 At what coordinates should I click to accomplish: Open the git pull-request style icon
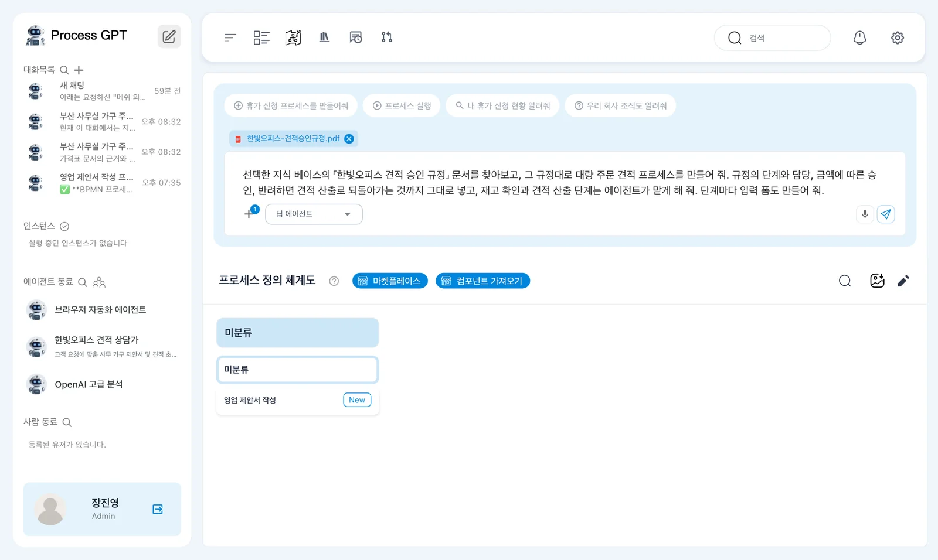(x=387, y=37)
